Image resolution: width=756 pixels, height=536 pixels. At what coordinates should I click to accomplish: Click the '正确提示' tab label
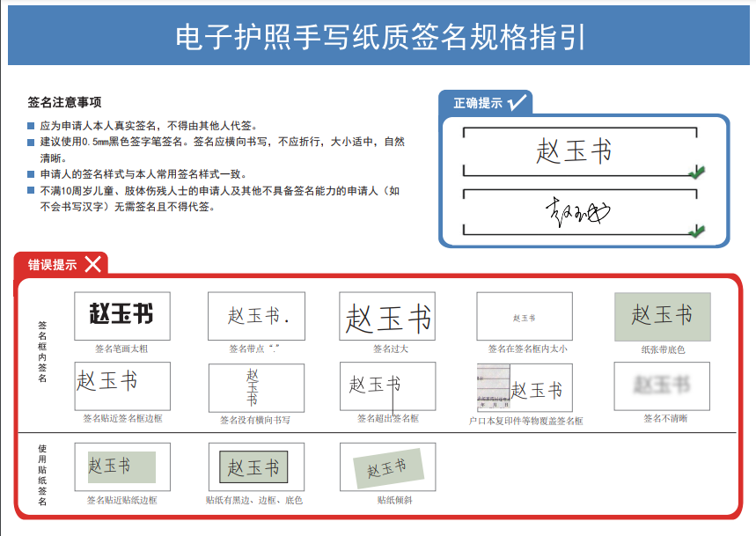[x=477, y=103]
